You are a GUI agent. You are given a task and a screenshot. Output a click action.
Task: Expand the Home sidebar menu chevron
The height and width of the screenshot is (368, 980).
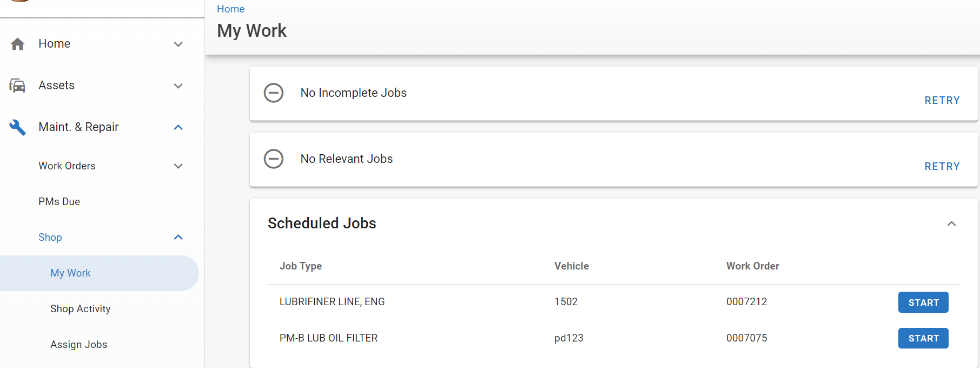pyautogui.click(x=178, y=44)
